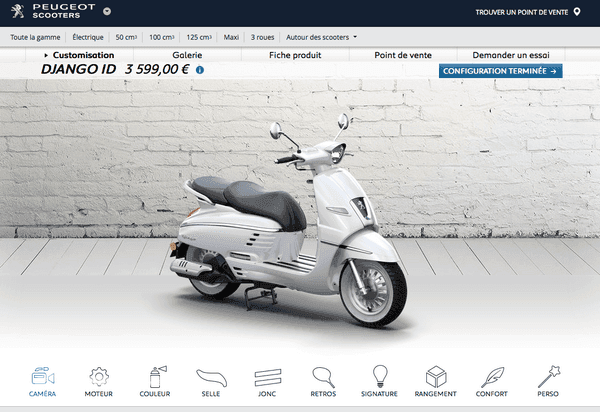Select the Rangement storage box option
Image resolution: width=600 pixels, height=412 pixels.
point(436,382)
